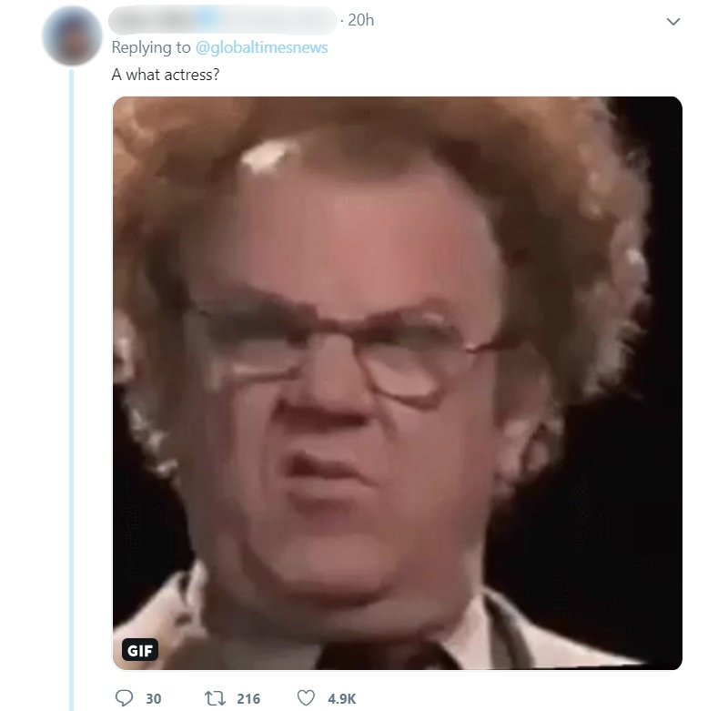Play the GIF of the curly-haired man
Viewport: 728px width, 711px height.
click(x=398, y=382)
